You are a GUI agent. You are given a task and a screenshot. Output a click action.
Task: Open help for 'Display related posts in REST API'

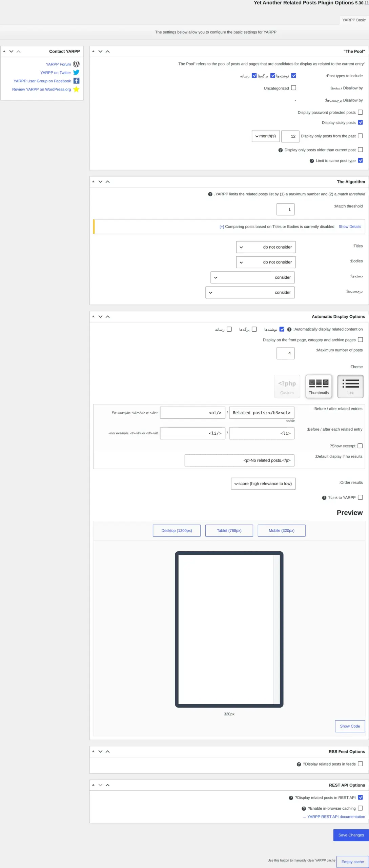(291, 798)
